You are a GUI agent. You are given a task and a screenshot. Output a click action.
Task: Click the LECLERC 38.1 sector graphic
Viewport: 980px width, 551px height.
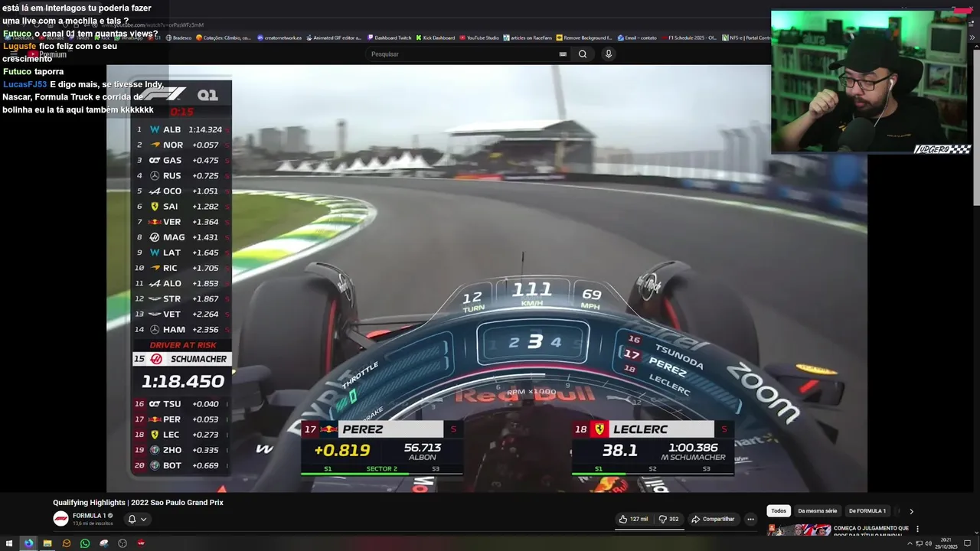(653, 448)
